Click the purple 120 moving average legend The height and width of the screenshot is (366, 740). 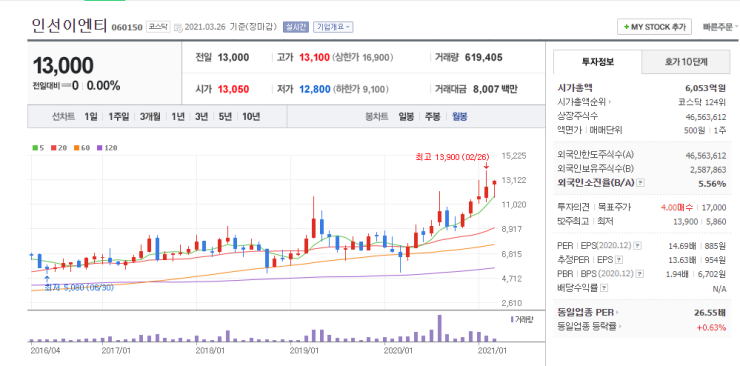click(107, 148)
